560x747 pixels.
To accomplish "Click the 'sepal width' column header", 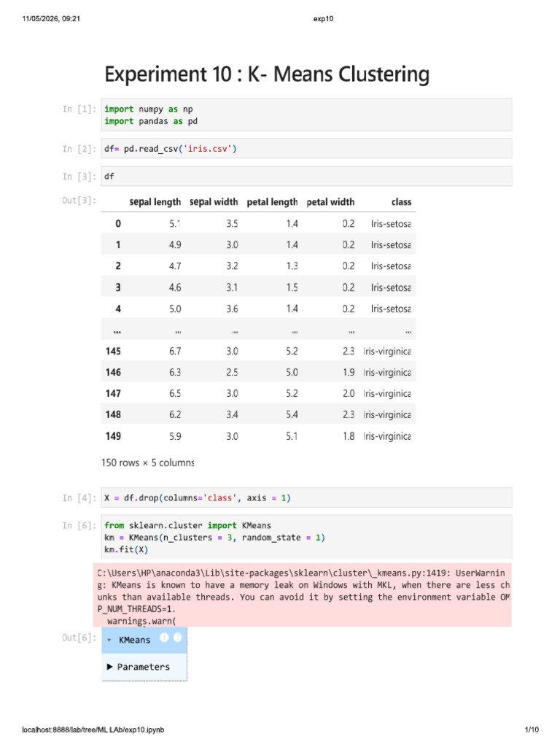I will 214,202.
